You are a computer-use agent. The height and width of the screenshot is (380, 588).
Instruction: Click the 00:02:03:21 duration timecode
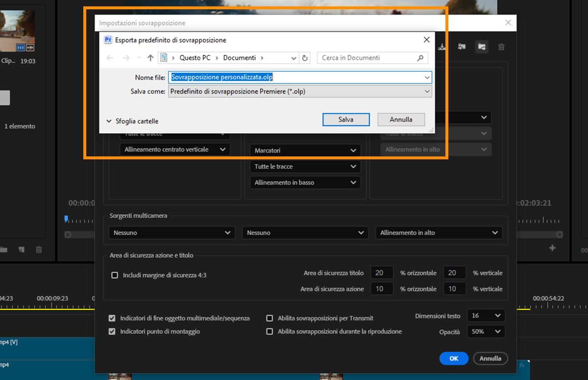pos(534,203)
